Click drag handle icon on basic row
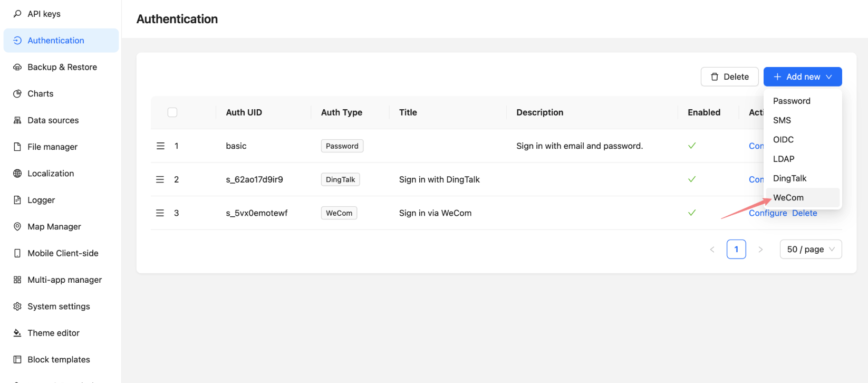The image size is (868, 383). point(160,146)
